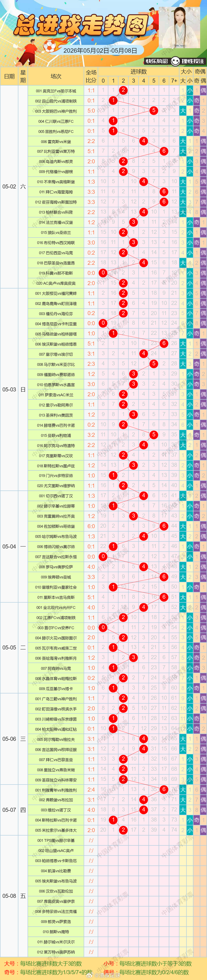
Task: Click the 全场比分 column header
Action: click(x=91, y=77)
